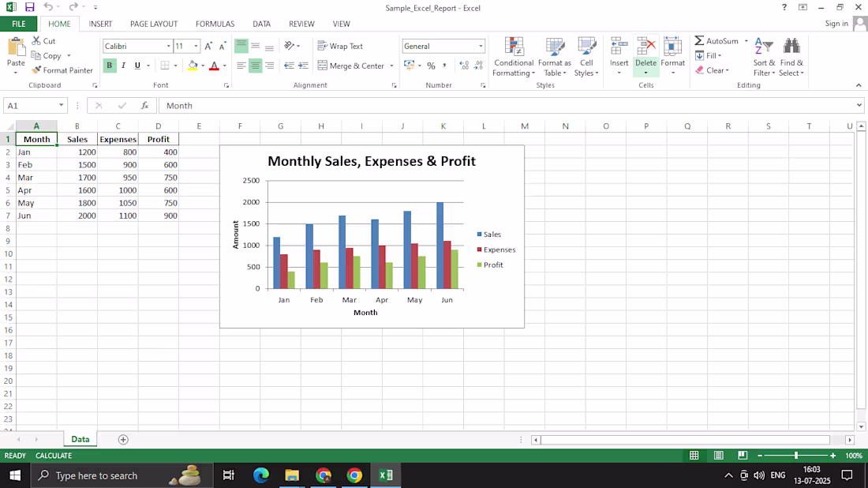Add a new worksheet with plus button
868x488 pixels.
coord(123,438)
